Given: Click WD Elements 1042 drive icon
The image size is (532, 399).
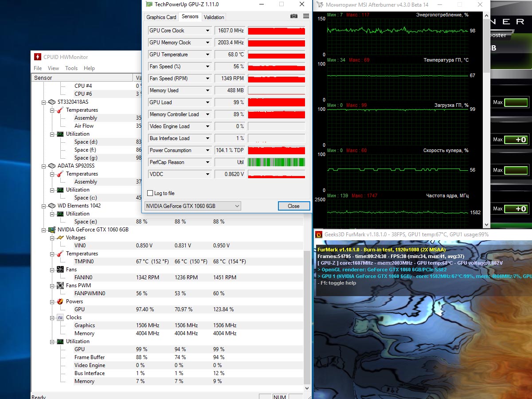Looking at the screenshot, I should 52,206.
